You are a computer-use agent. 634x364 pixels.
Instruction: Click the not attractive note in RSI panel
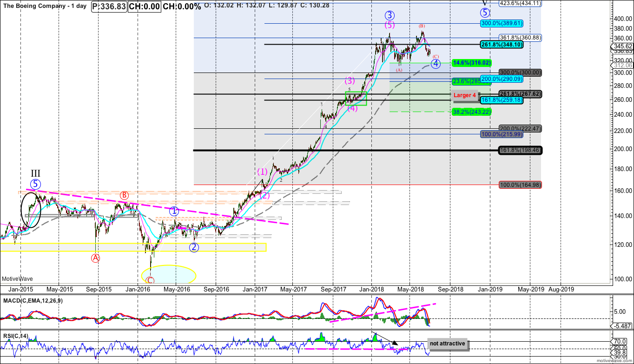point(447,344)
